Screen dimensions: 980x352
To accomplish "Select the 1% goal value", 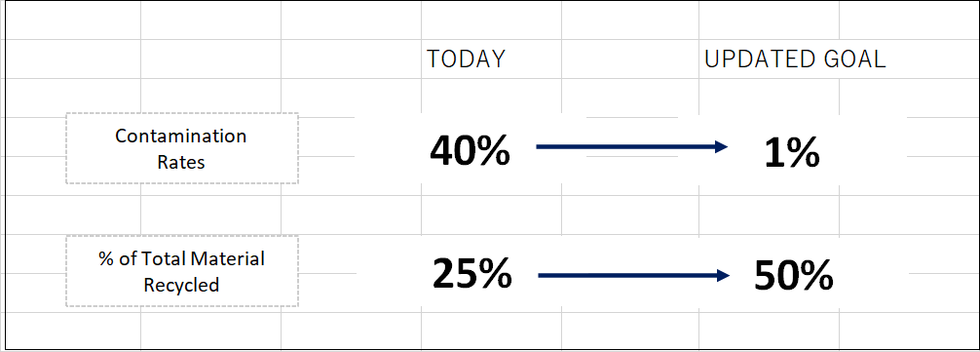I will click(791, 152).
